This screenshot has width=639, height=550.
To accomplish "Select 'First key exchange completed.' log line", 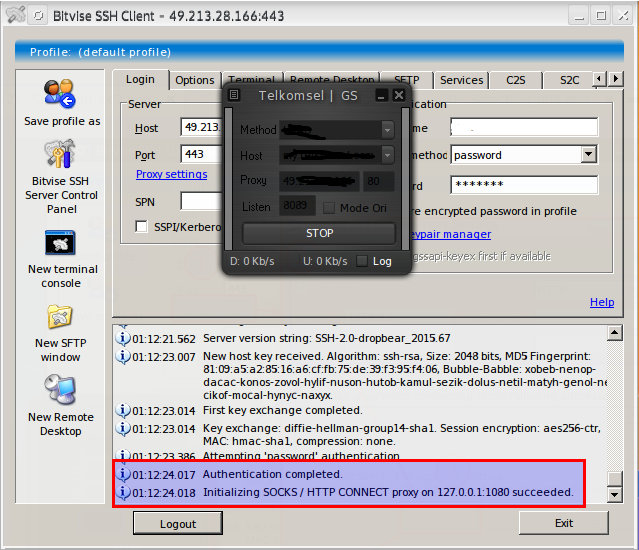I will click(x=282, y=410).
